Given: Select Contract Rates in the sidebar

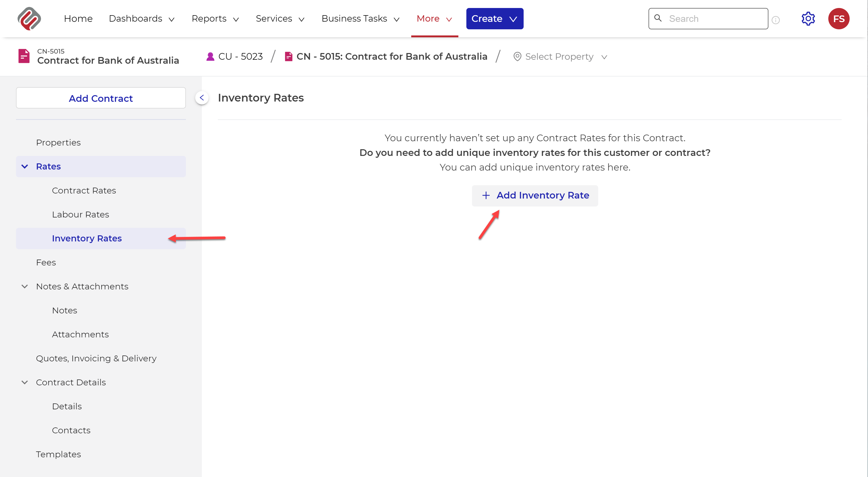Looking at the screenshot, I should [84, 191].
